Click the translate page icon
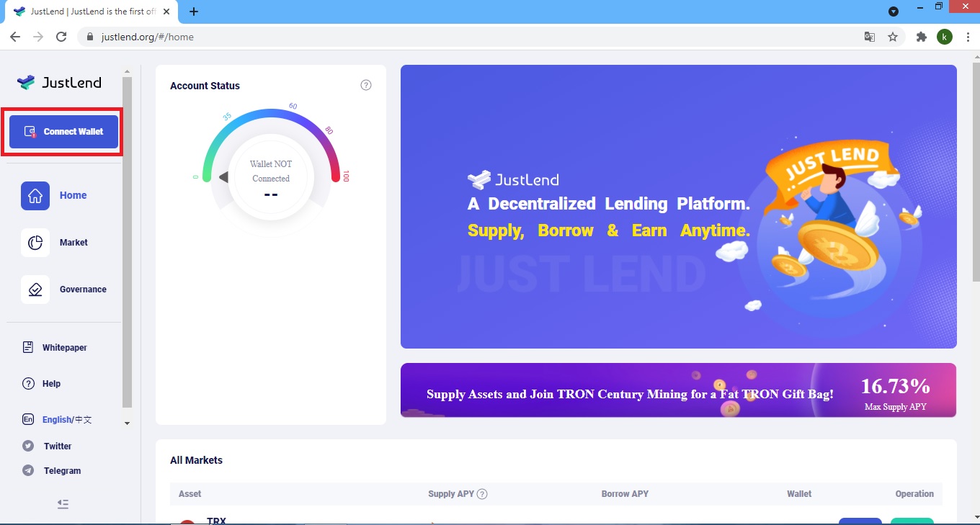980x525 pixels. point(870,37)
